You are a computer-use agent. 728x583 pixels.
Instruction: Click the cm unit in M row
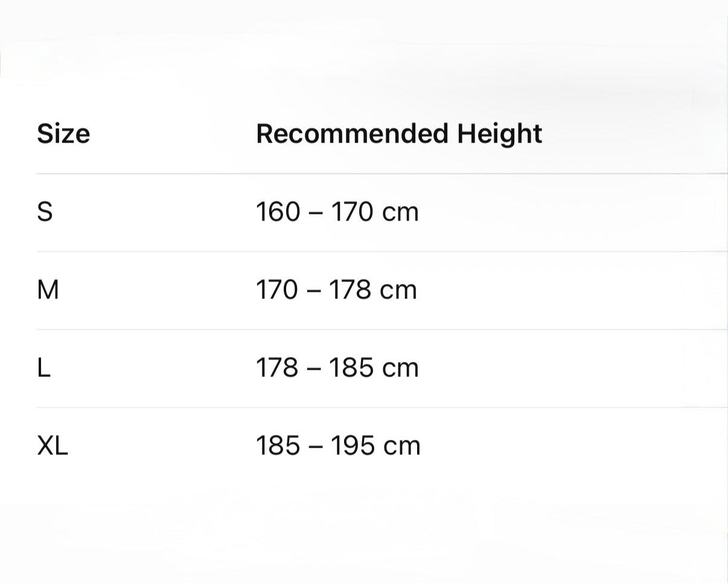click(398, 290)
